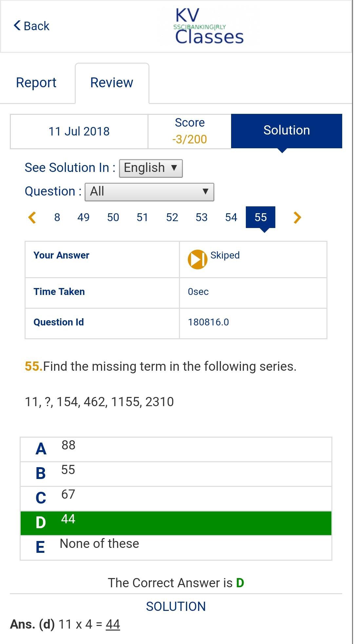Click the KV Classes logo
This screenshot has width=354, height=644.
(209, 27)
